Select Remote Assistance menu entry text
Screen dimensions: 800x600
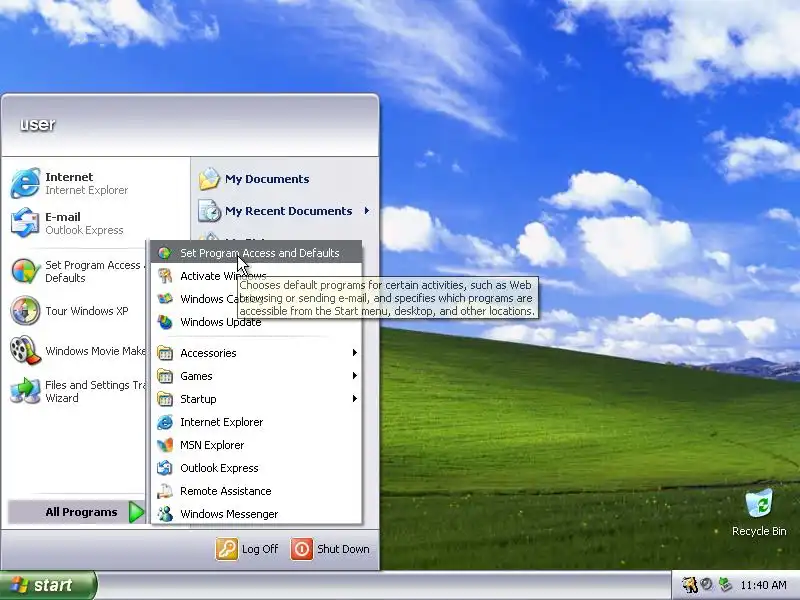point(226,491)
